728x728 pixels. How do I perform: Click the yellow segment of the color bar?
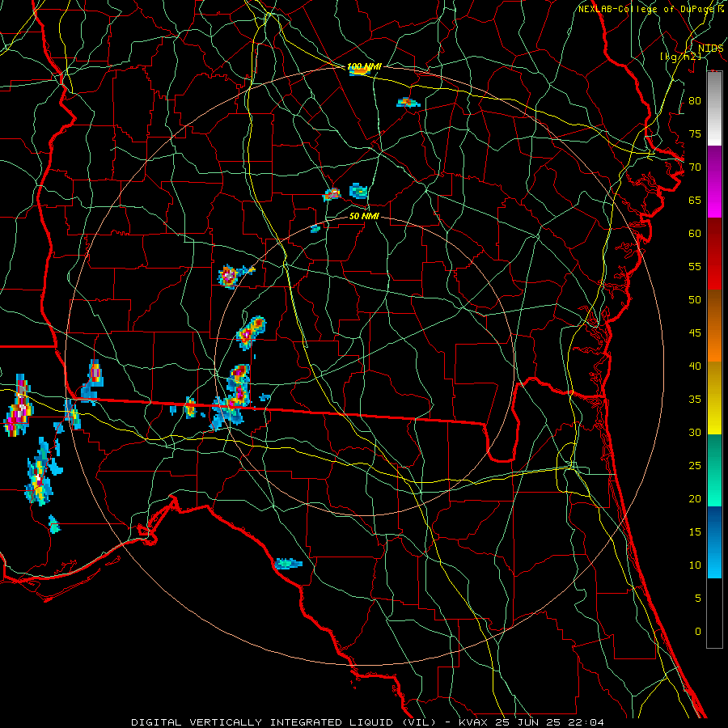pyautogui.click(x=714, y=398)
